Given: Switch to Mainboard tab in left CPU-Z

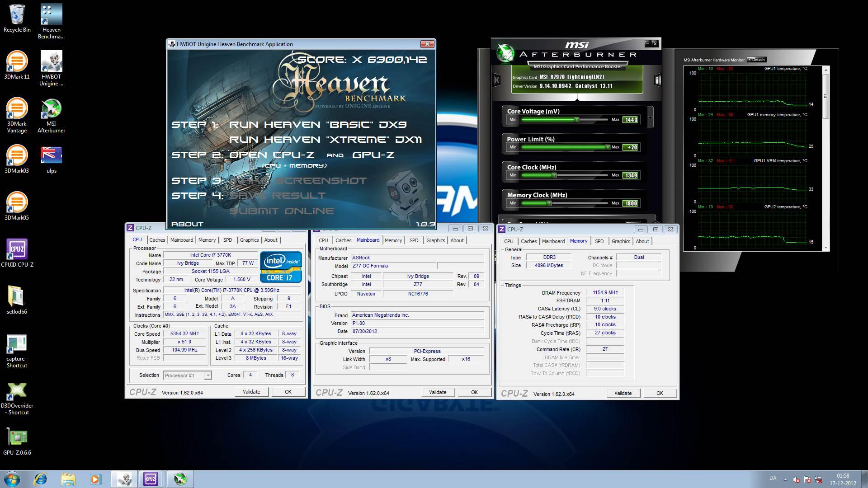Looking at the screenshot, I should pyautogui.click(x=182, y=240).
